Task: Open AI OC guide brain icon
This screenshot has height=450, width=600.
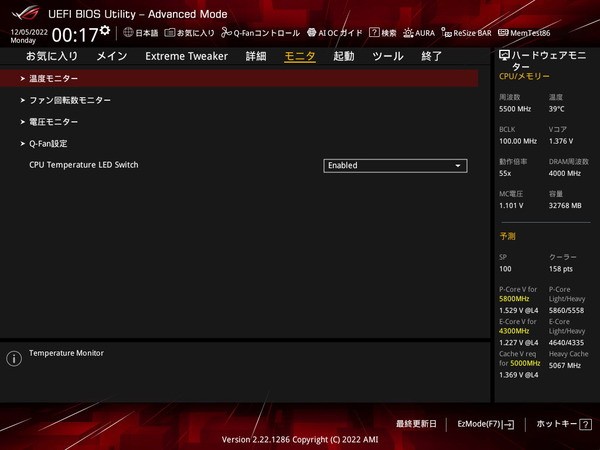Action: (x=311, y=33)
